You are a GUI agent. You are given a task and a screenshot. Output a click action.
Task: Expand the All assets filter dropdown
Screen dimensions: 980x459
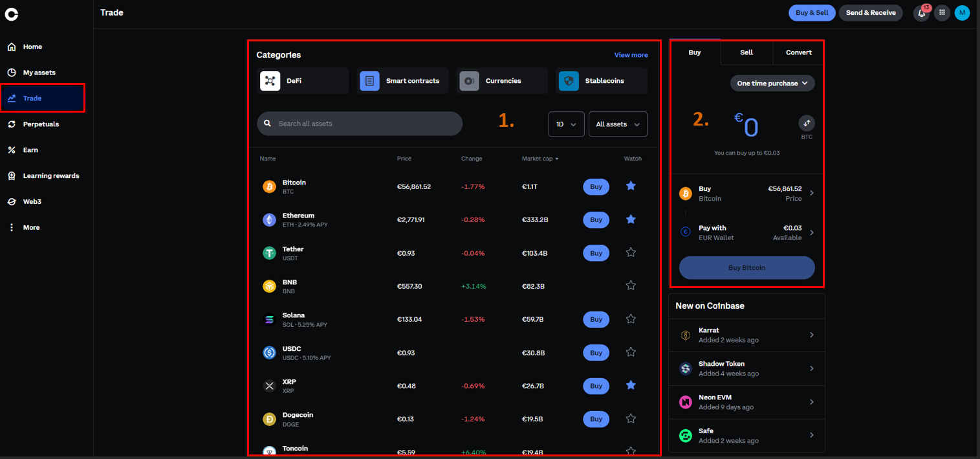618,124
